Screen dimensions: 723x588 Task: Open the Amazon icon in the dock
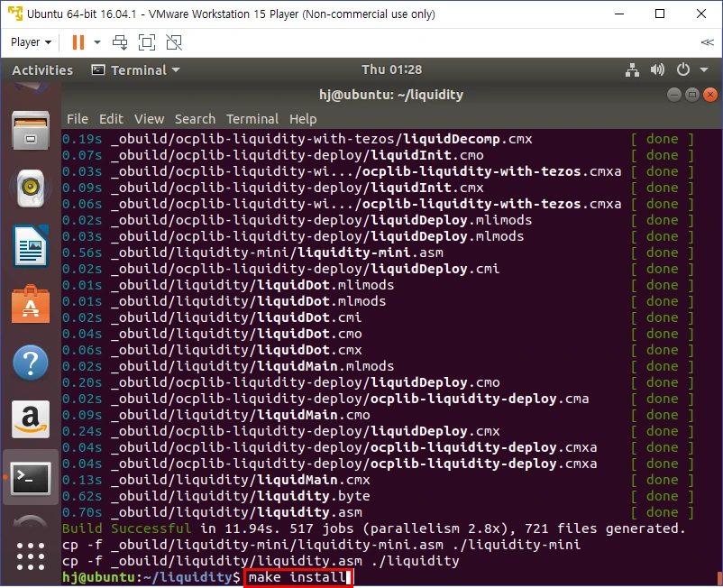[31, 419]
